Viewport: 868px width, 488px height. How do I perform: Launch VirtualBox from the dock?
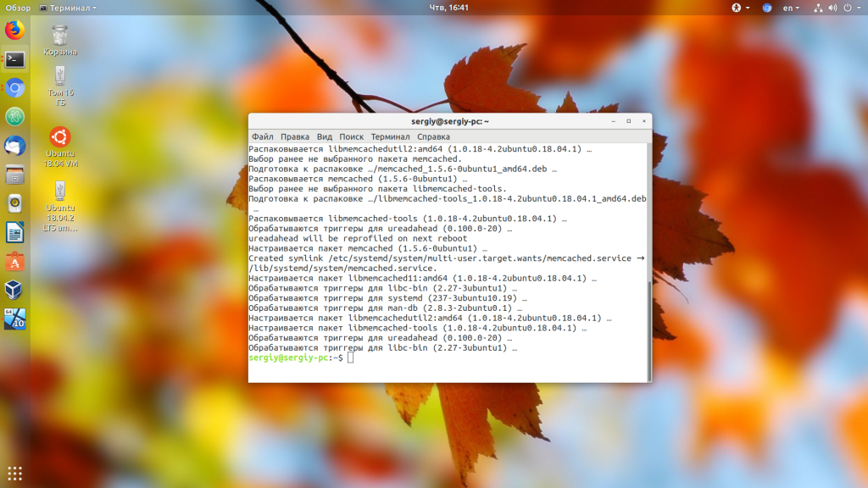[x=15, y=290]
